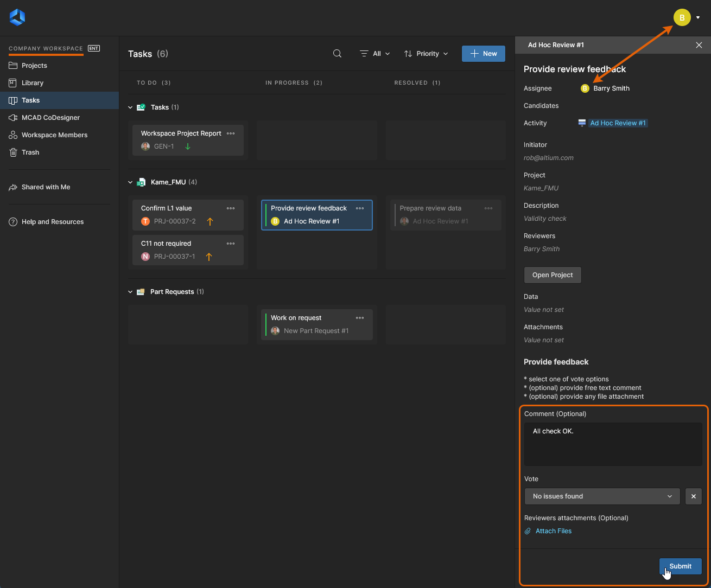This screenshot has width=711, height=588.
Task: Click the Trash bin icon
Action: pos(13,152)
